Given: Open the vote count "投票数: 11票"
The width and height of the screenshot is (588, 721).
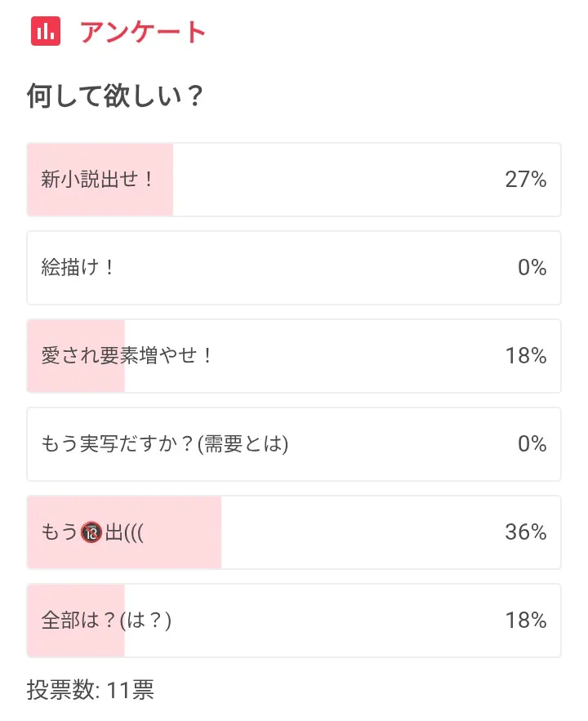Looking at the screenshot, I should point(91,691).
